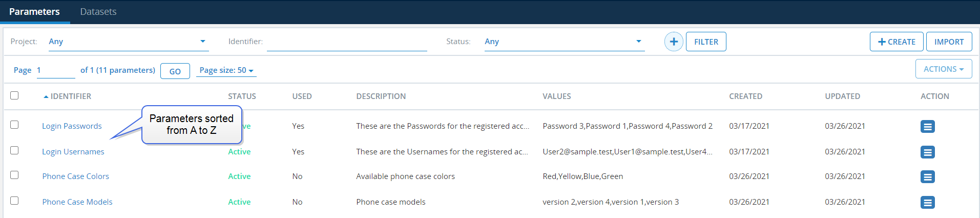Select the Phone Case Colors checkbox
This screenshot has width=980, height=218.
(14, 175)
